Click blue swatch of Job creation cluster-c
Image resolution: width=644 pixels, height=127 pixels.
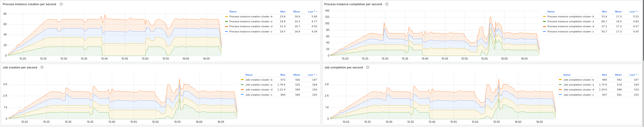pyautogui.click(x=242, y=95)
